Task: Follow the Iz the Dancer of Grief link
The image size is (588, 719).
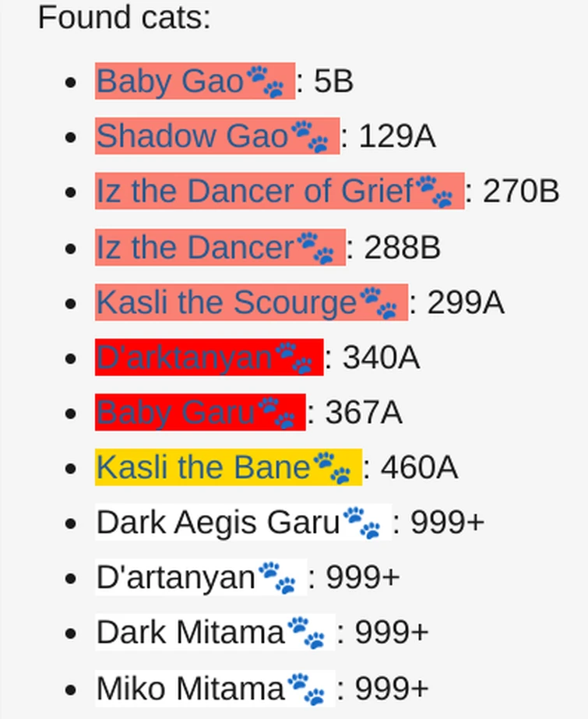Action: tap(254, 192)
